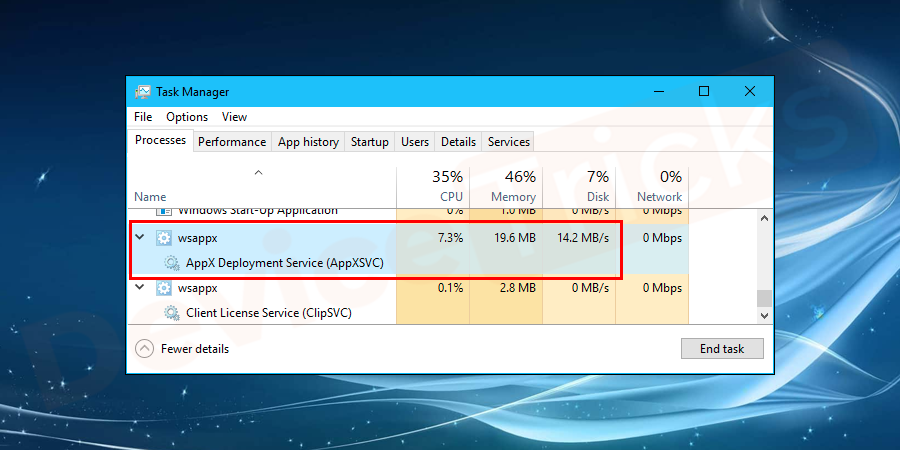
Task: Click the Task Manager title bar icon
Action: click(143, 92)
